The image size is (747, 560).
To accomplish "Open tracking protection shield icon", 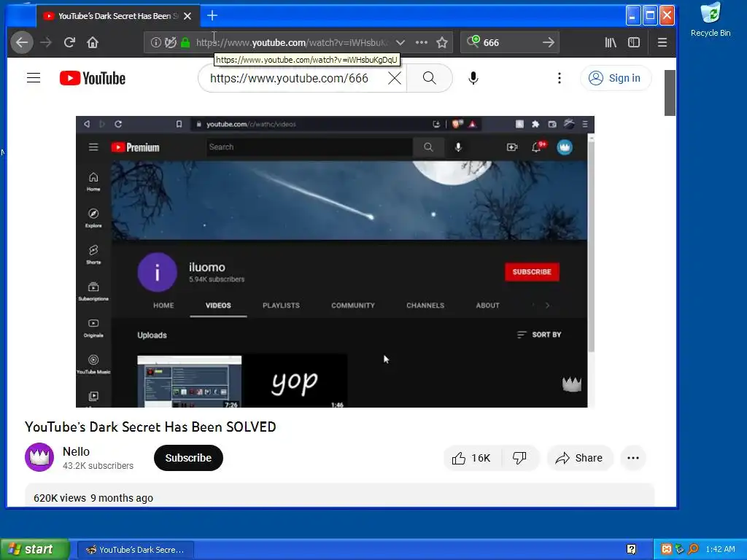I will click(170, 42).
